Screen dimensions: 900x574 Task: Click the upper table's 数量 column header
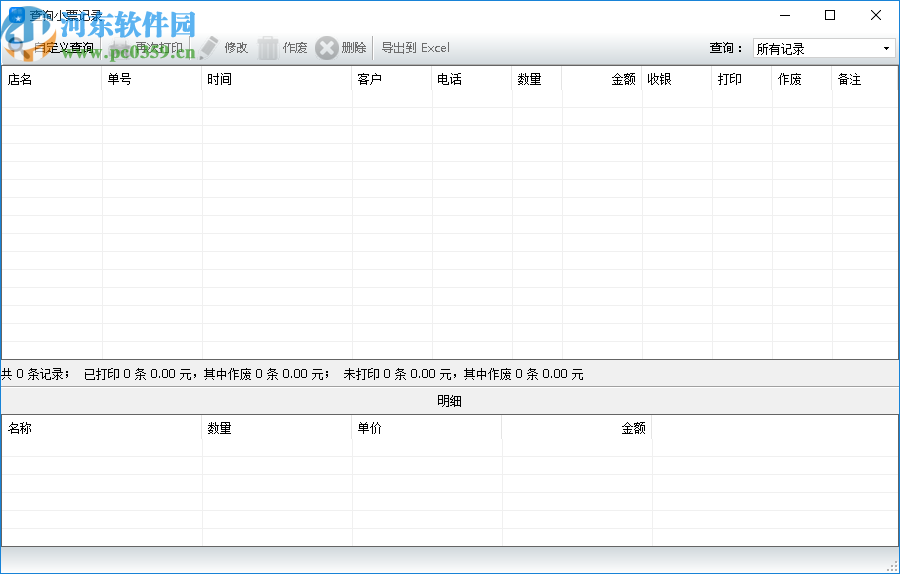pos(537,79)
